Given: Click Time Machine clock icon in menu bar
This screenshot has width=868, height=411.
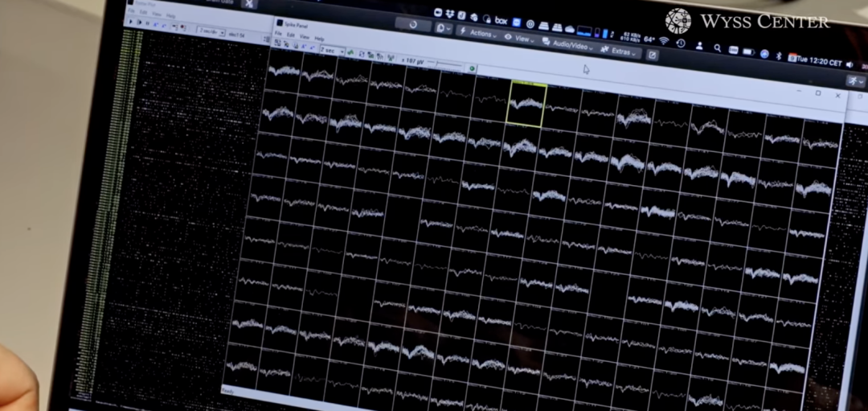Looking at the screenshot, I should click(681, 43).
